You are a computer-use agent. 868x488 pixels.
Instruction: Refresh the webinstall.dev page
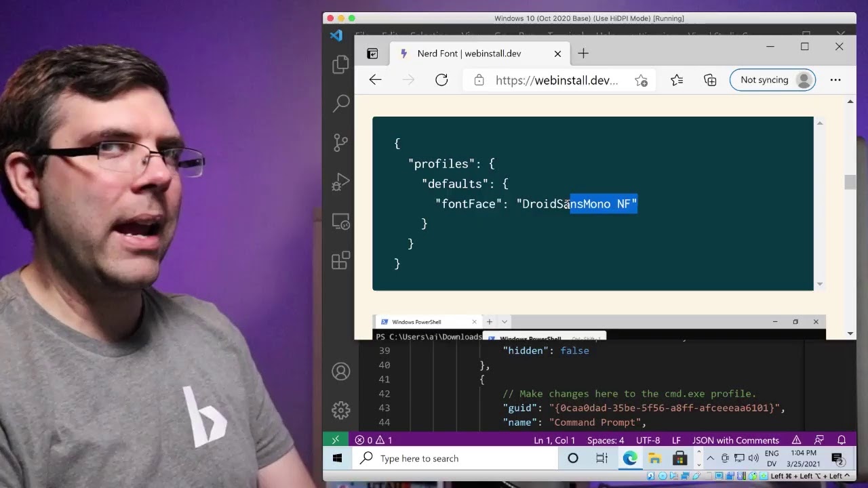[x=441, y=80]
